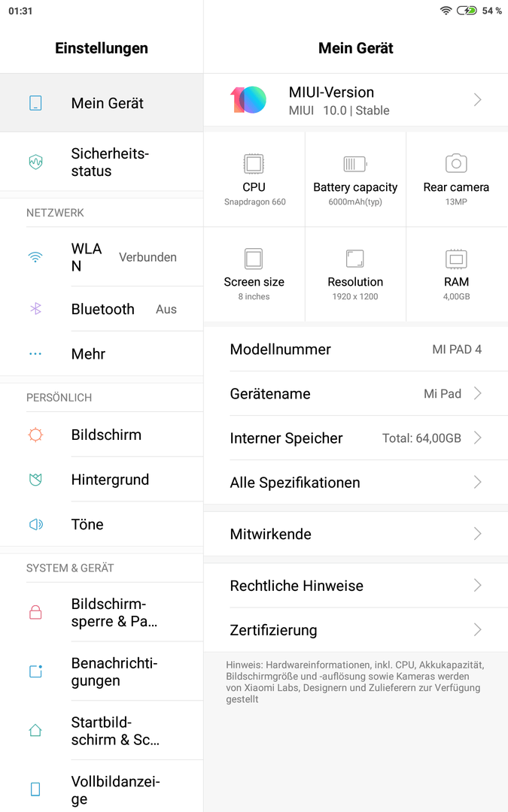The height and width of the screenshot is (812, 508).
Task: Expand MIUI-Version details chevron
Action: [477, 99]
